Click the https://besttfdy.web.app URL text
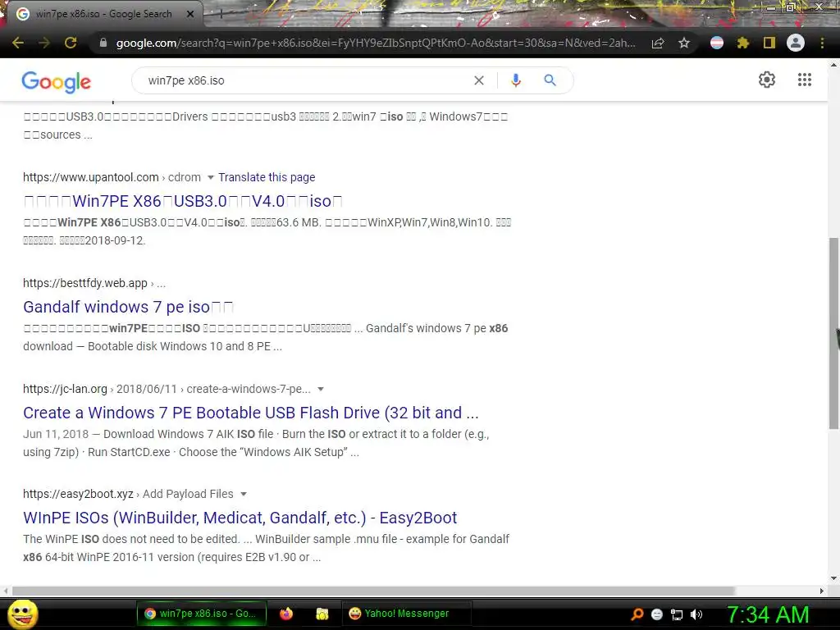This screenshot has width=840, height=630. (85, 283)
